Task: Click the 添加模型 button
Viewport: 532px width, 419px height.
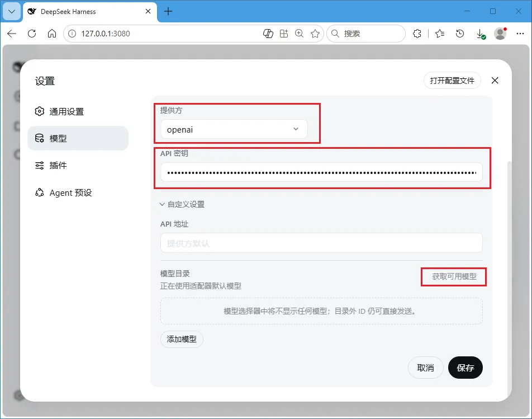Action: pos(182,339)
